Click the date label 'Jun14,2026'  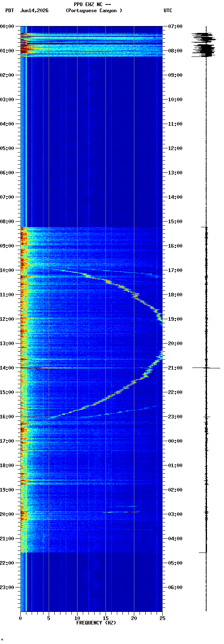coord(34,11)
